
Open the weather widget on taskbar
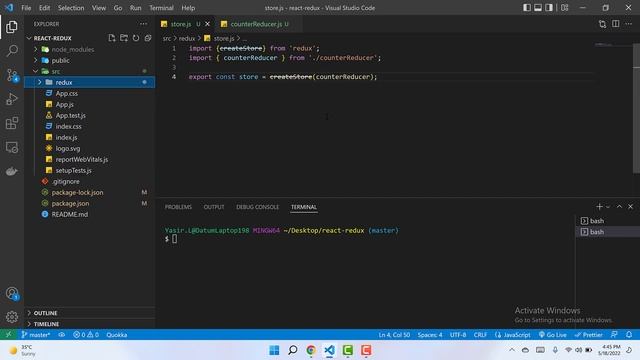(x=23, y=350)
